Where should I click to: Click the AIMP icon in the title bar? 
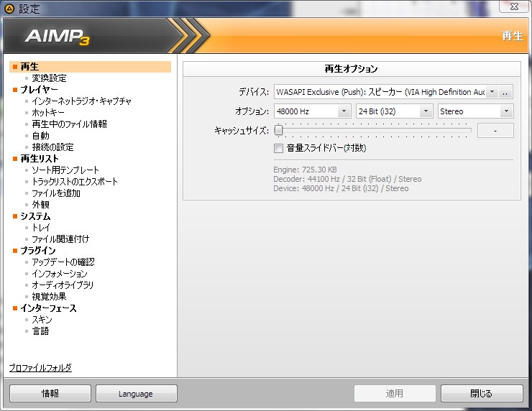[x=9, y=9]
